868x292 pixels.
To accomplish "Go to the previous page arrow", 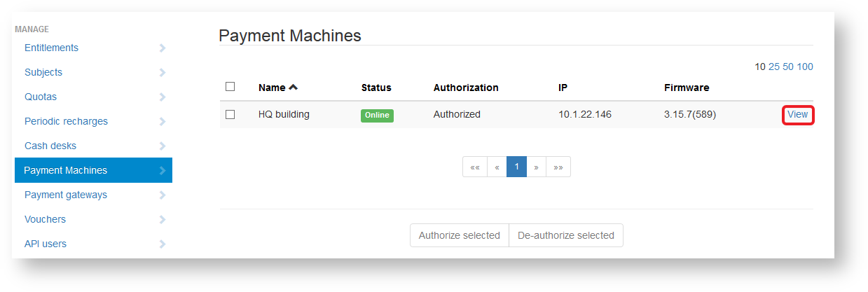I will click(x=497, y=167).
